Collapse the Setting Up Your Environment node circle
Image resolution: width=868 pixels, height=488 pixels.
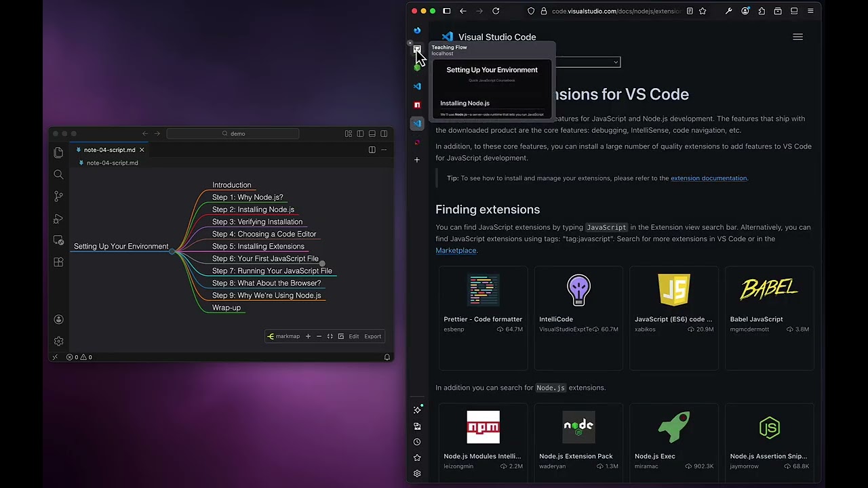click(172, 251)
